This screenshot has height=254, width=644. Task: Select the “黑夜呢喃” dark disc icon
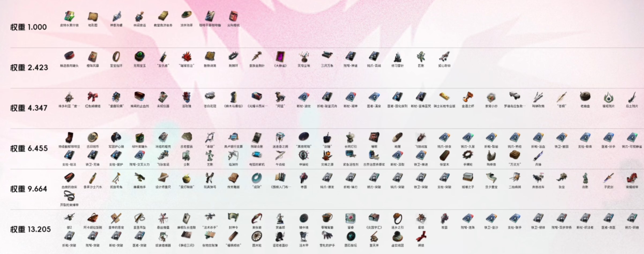(304, 137)
